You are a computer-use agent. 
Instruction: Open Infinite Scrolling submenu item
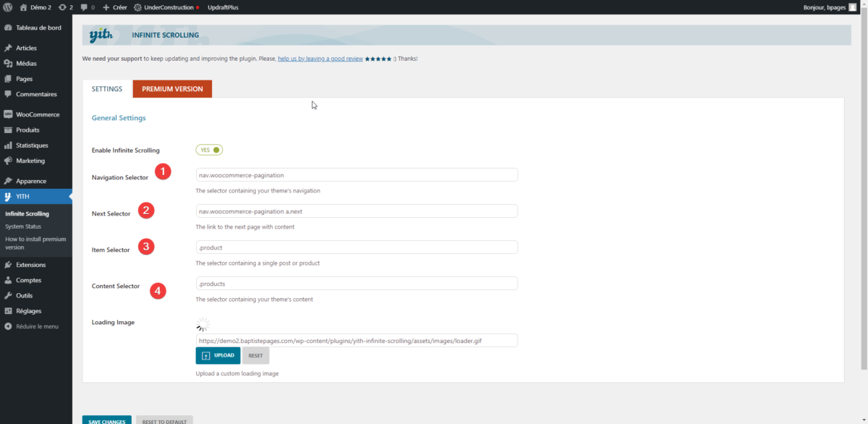pyautogui.click(x=27, y=213)
